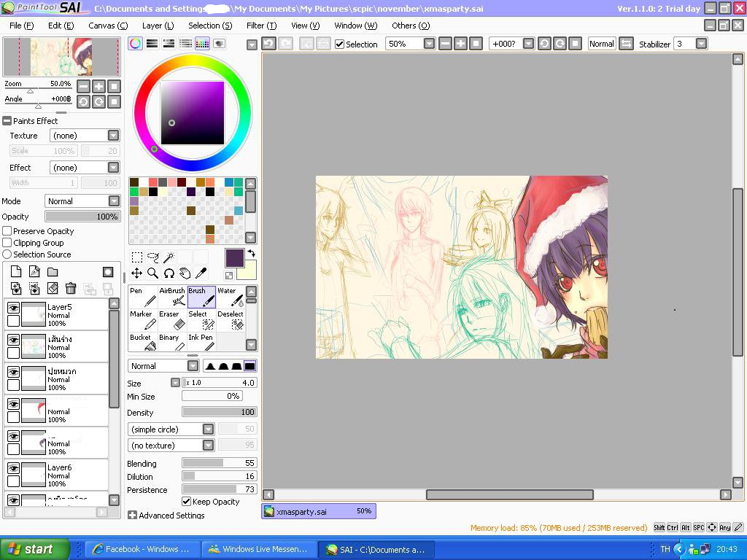Viewport: 747px width, 560px height.
Task: Open the Others menu
Action: [411, 26]
